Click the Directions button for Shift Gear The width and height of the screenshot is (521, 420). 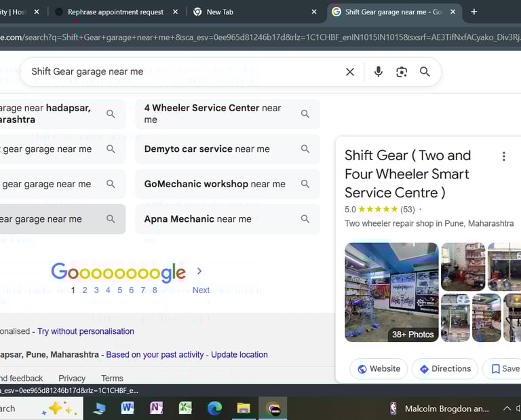[x=445, y=369]
